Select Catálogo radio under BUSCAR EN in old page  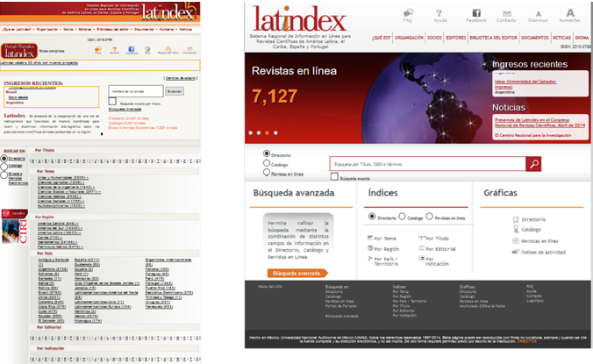click(4, 167)
